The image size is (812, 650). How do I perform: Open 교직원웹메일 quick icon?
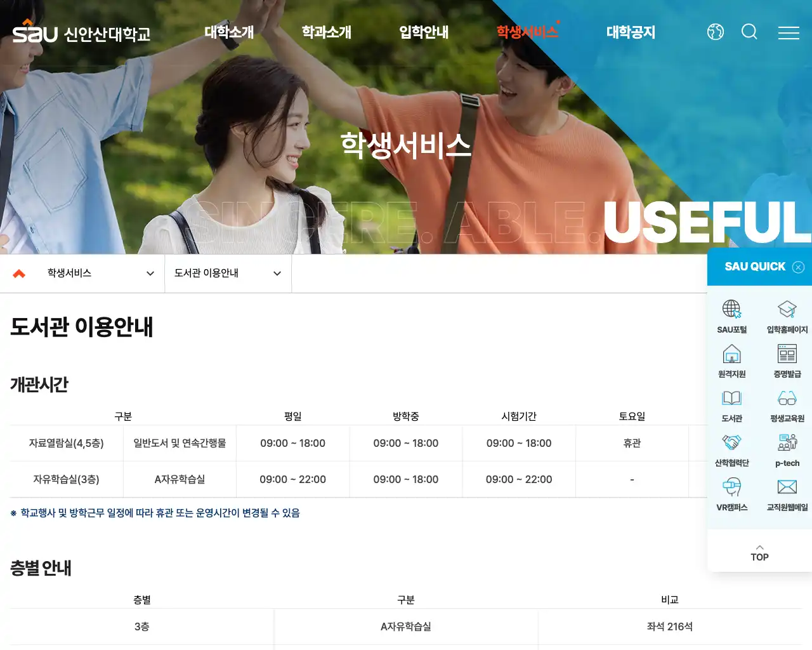(x=787, y=494)
